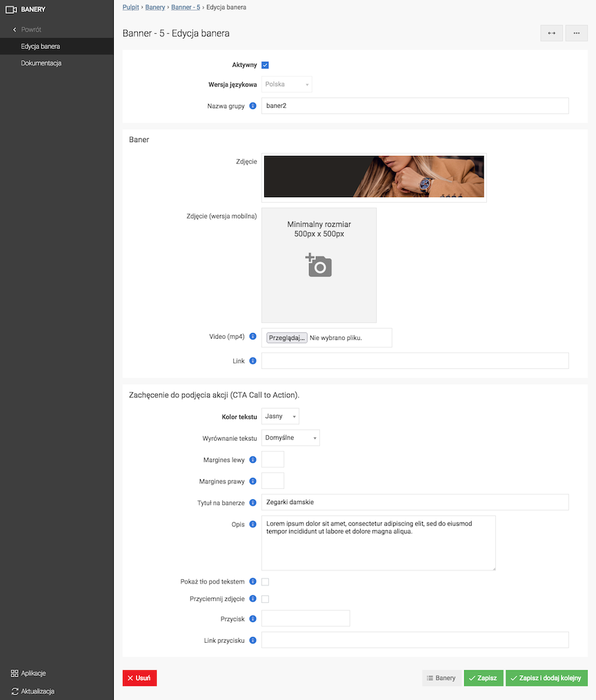Click the 'Banner - 5 - Edycja banera' page heading
The height and width of the screenshot is (700, 596).
(176, 34)
